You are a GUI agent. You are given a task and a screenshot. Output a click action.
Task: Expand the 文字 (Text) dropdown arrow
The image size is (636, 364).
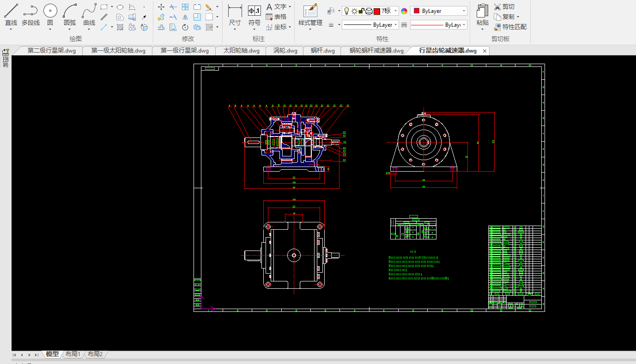290,7
